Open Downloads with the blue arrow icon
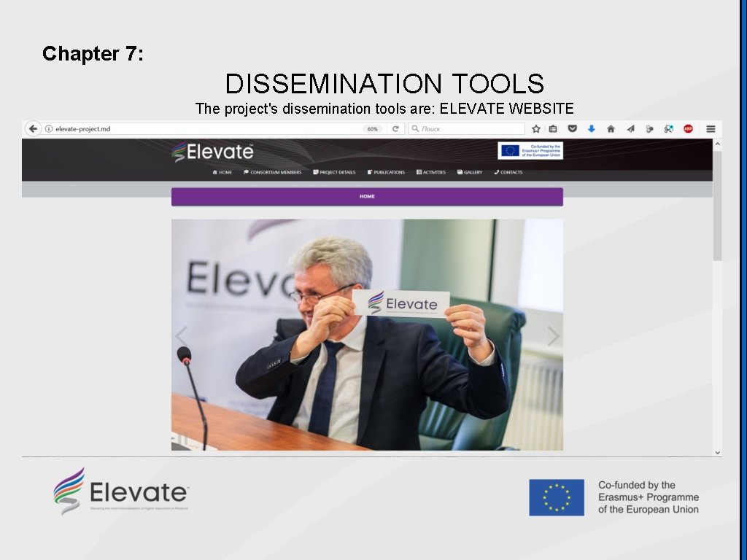 tap(591, 128)
